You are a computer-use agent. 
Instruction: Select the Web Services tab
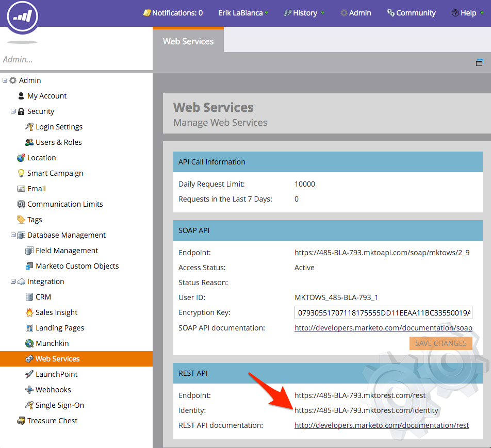point(188,41)
